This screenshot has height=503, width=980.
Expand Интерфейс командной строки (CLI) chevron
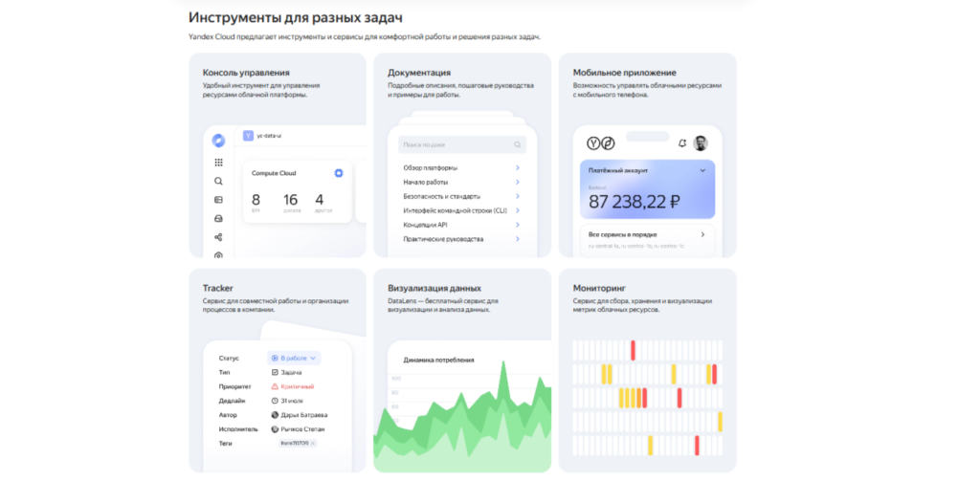click(518, 210)
